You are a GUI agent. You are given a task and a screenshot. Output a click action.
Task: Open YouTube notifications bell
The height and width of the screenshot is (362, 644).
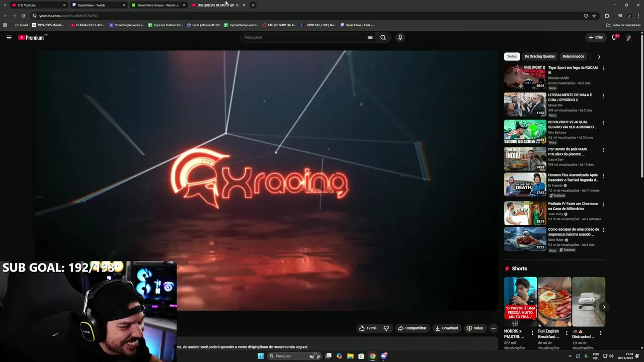[x=614, y=37]
